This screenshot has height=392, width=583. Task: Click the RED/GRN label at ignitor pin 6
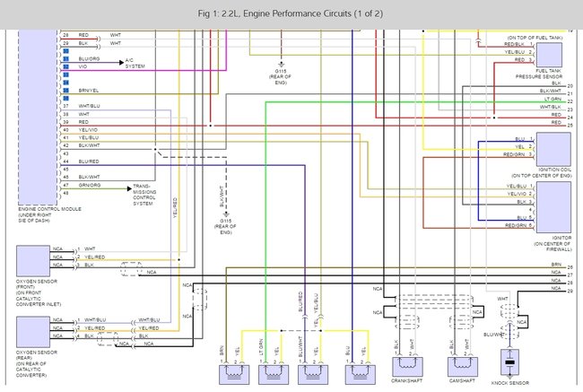pos(516,225)
